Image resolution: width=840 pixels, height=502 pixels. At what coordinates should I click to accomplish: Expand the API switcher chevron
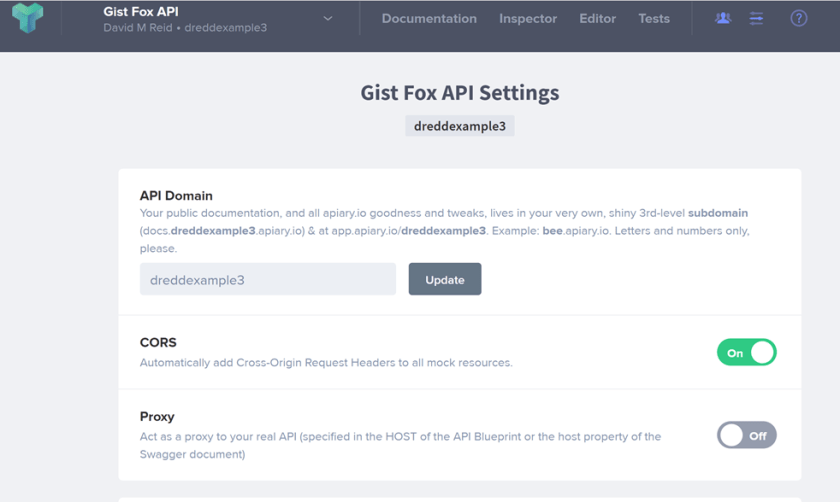coord(328,18)
